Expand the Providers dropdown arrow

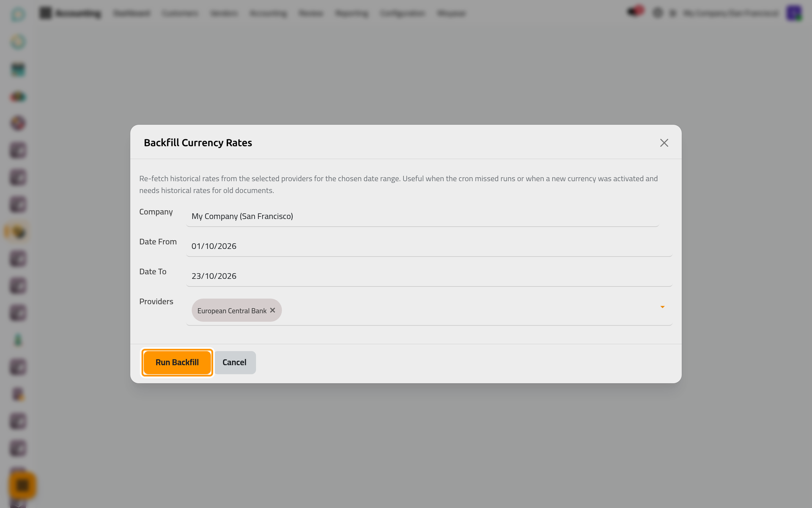(x=662, y=307)
